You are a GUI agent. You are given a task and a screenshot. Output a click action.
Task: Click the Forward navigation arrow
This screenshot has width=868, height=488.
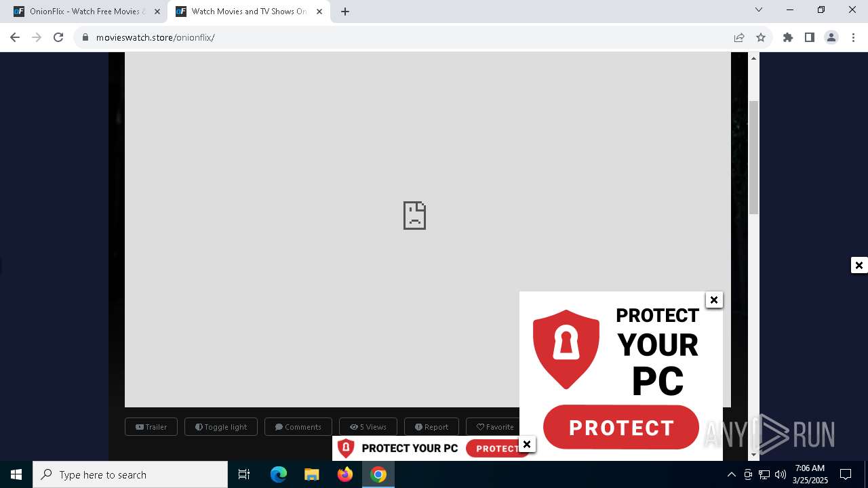click(37, 37)
